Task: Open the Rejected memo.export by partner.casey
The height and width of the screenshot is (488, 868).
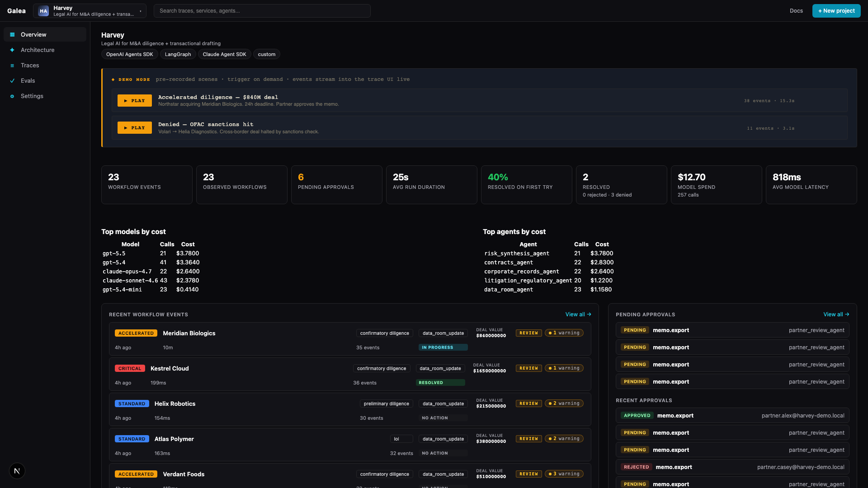Action: pyautogui.click(x=732, y=467)
